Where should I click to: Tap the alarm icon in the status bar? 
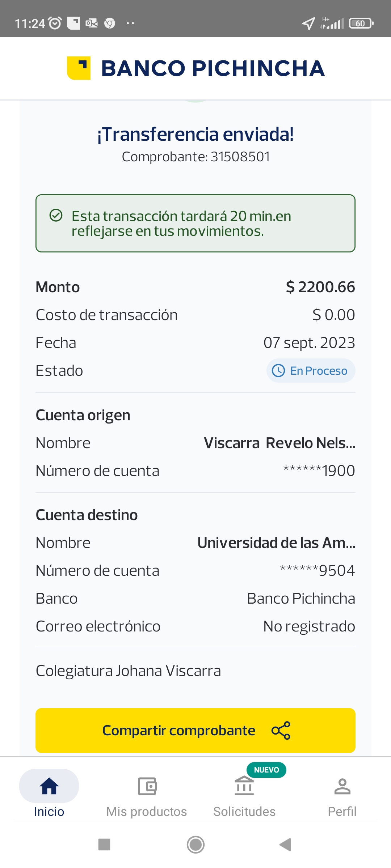(55, 24)
